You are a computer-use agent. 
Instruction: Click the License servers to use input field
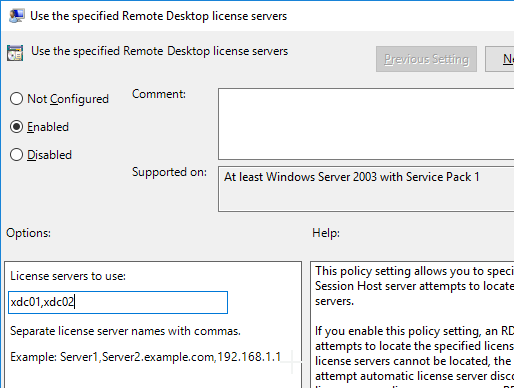point(118,302)
